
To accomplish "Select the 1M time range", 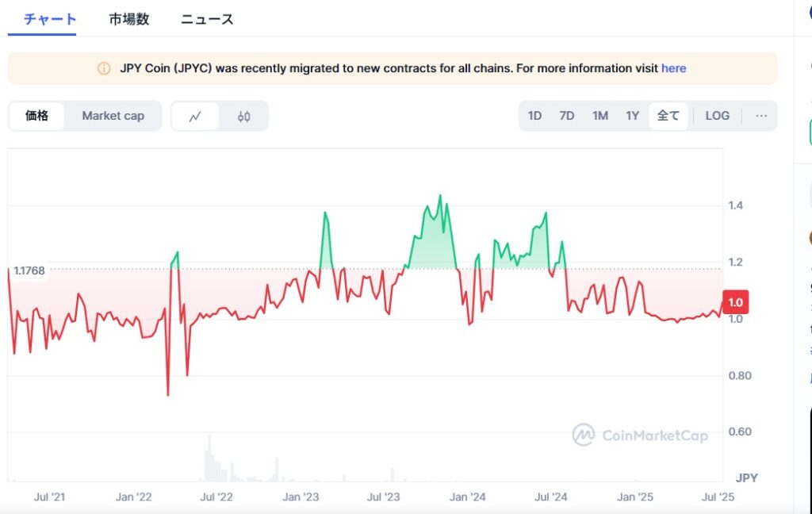I will click(x=599, y=116).
